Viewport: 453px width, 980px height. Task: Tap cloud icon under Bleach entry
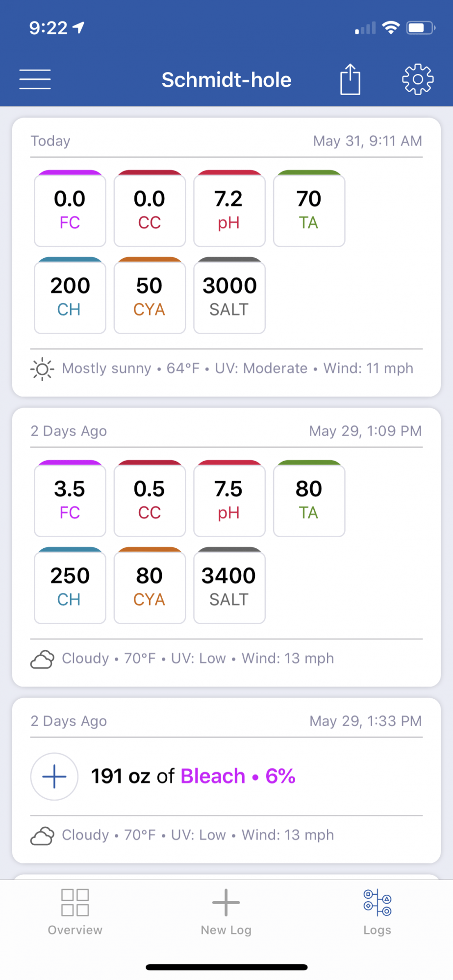click(x=42, y=835)
